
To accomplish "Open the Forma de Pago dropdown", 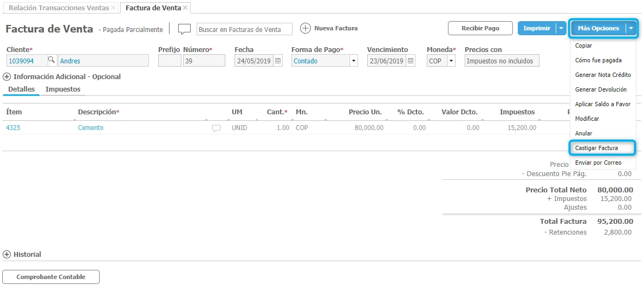I will tap(354, 61).
